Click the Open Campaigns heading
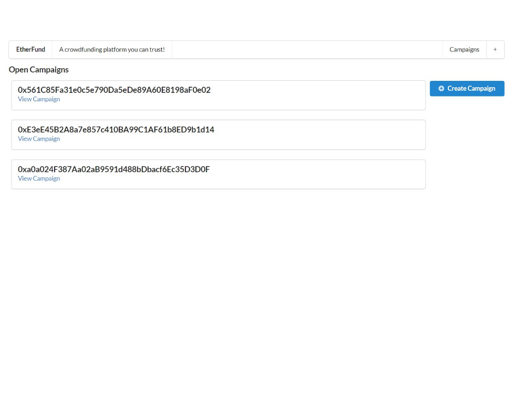 click(38, 70)
